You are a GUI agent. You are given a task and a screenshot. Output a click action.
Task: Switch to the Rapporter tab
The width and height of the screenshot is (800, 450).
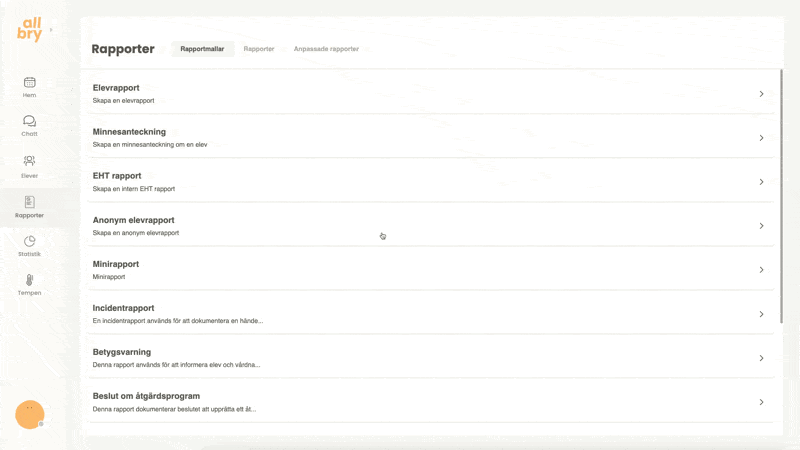(x=259, y=49)
